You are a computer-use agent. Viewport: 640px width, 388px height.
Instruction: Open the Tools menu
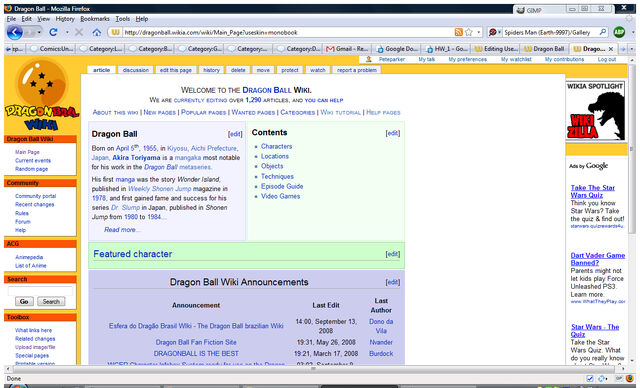pos(122,19)
